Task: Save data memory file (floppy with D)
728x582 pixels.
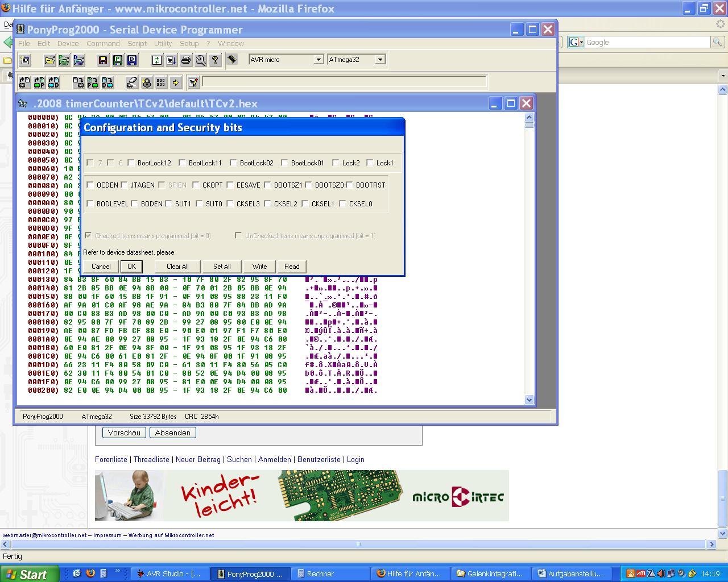Action: pos(132,60)
